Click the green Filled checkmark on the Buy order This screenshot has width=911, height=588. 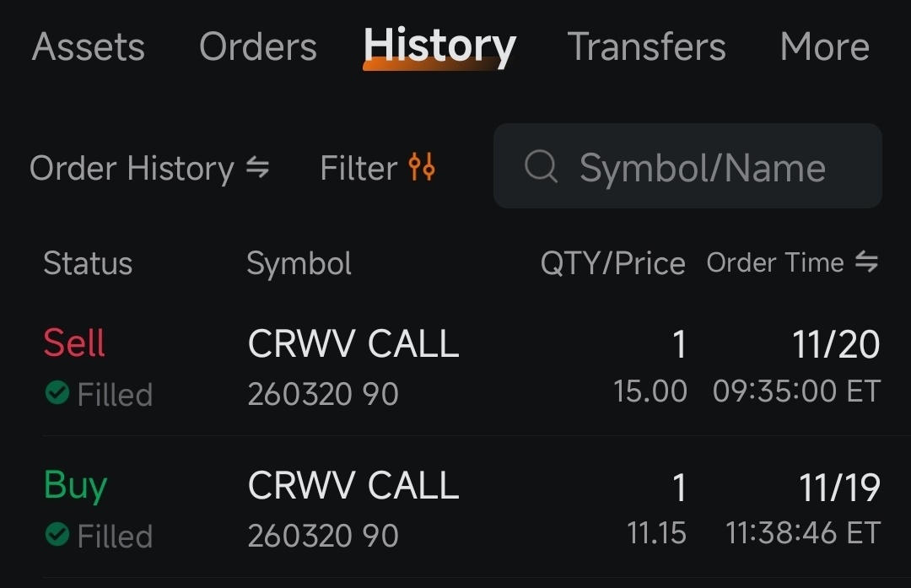59,535
